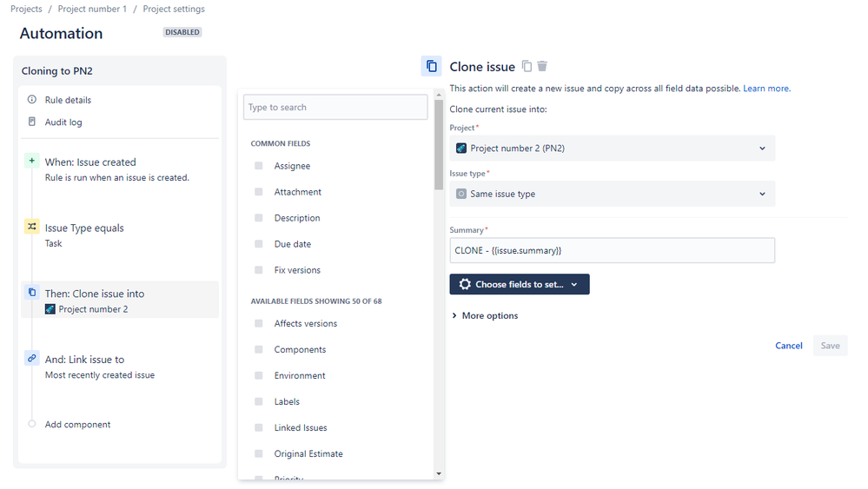Click the clone action icon in rule list
868x489 pixels.
(31, 293)
